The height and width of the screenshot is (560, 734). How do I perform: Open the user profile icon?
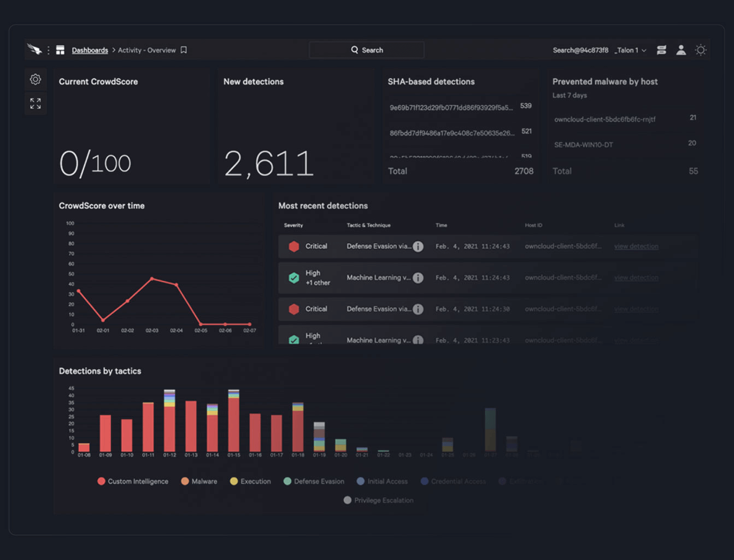681,50
